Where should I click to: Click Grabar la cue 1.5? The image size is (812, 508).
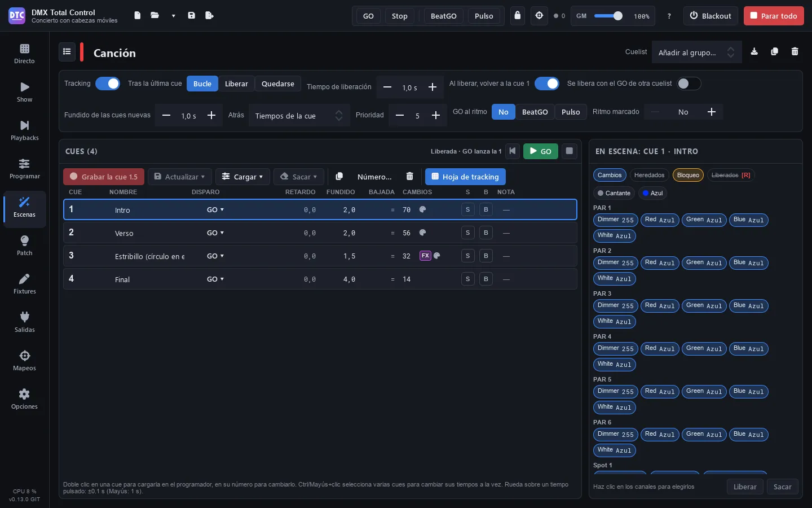(104, 177)
